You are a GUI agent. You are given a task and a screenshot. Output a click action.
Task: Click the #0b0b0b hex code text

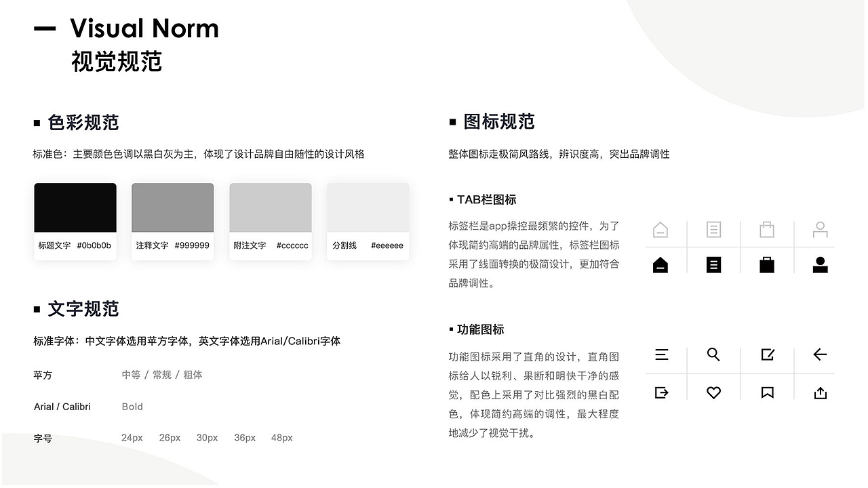click(94, 245)
